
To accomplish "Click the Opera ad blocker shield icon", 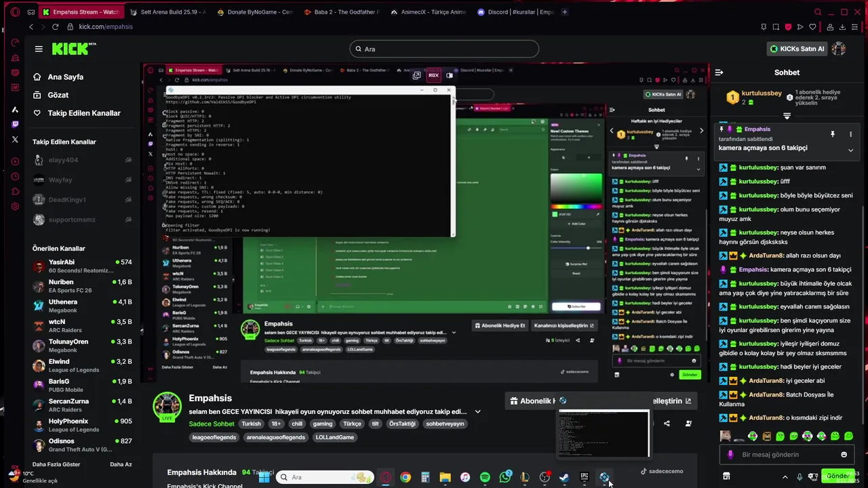I will pyautogui.click(x=788, y=27).
